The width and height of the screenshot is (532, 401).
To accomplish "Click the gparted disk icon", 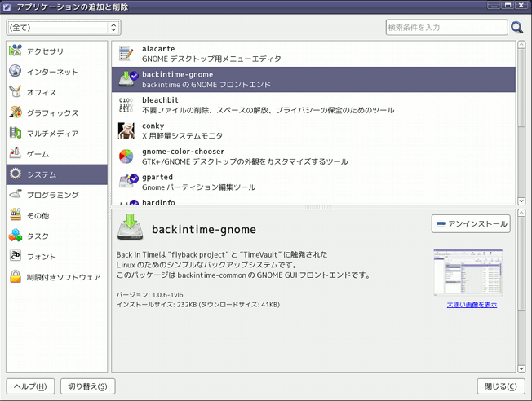I will (x=128, y=181).
